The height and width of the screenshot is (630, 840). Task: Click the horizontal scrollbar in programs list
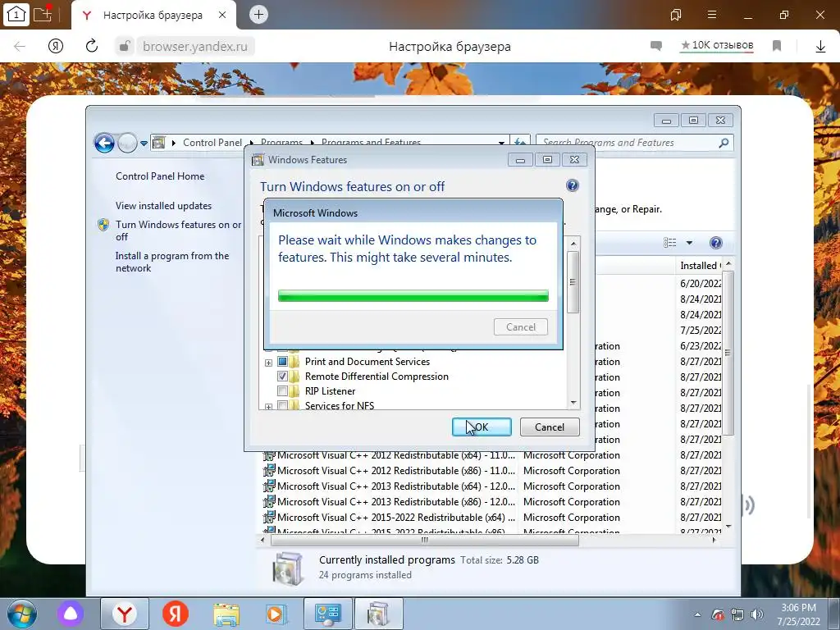(x=424, y=540)
